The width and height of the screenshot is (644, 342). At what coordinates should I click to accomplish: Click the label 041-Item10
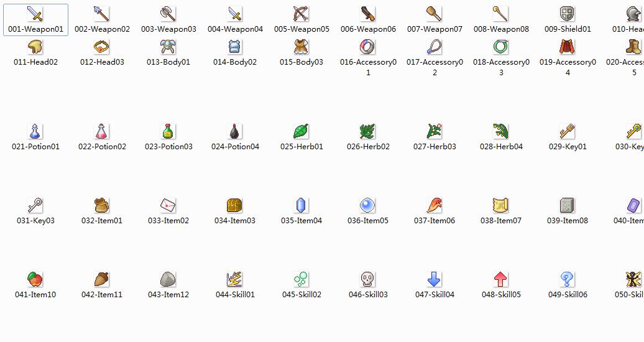35,295
